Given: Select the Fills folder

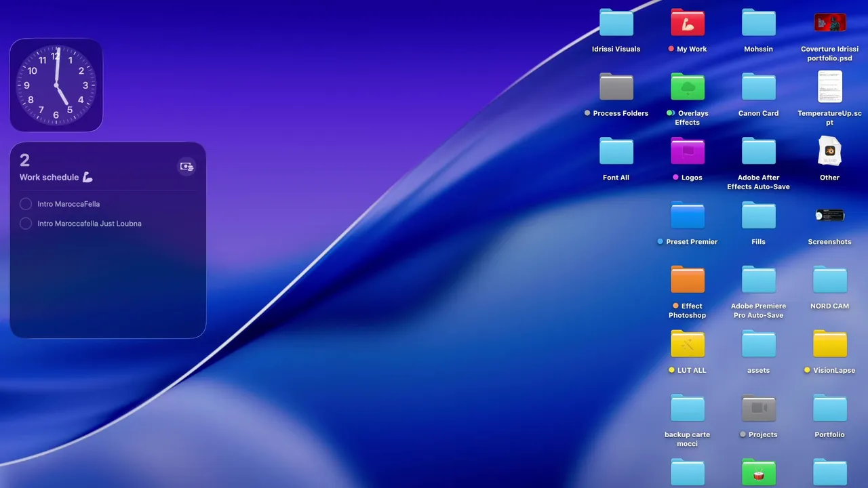Looking at the screenshot, I should (x=758, y=216).
